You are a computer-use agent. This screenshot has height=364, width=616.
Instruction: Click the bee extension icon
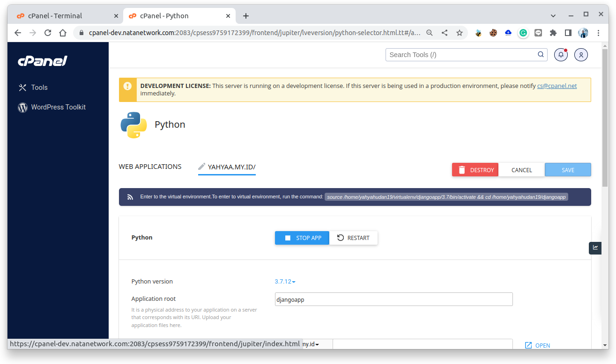point(478,33)
